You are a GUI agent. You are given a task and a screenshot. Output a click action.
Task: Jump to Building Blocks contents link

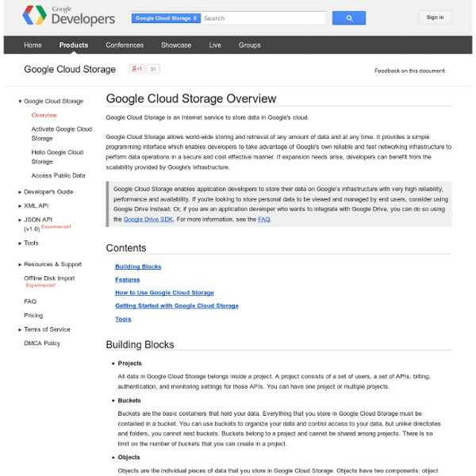[x=138, y=267]
